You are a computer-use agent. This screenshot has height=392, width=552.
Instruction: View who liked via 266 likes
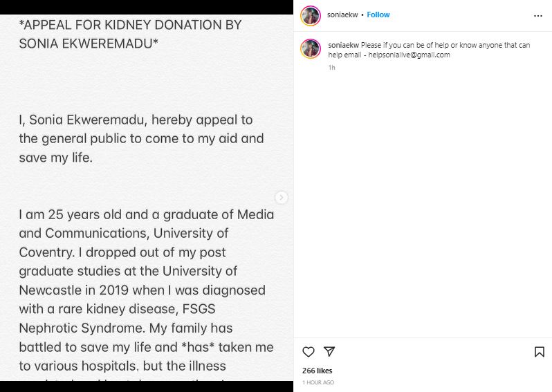click(x=318, y=371)
